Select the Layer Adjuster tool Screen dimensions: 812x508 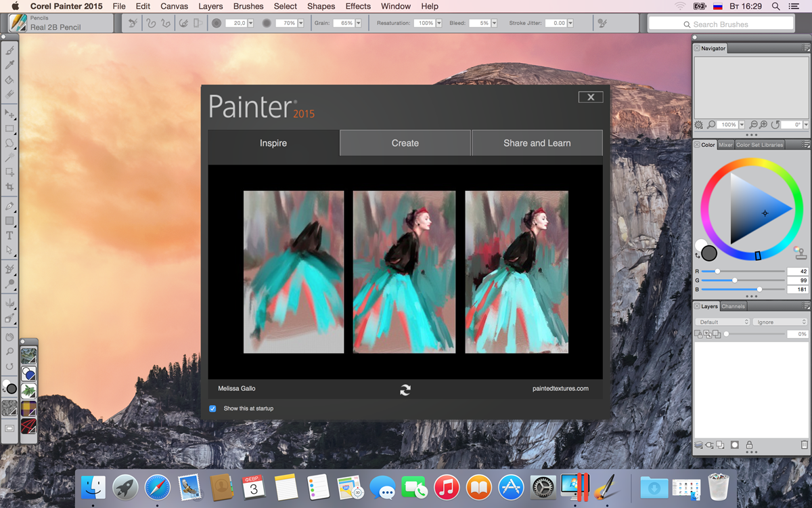click(9, 114)
